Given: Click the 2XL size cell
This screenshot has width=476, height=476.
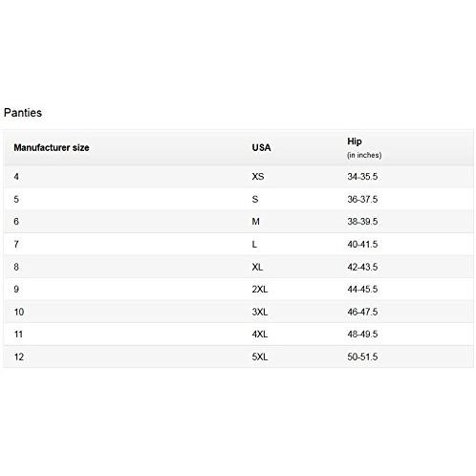Looking at the screenshot, I should coord(260,290).
